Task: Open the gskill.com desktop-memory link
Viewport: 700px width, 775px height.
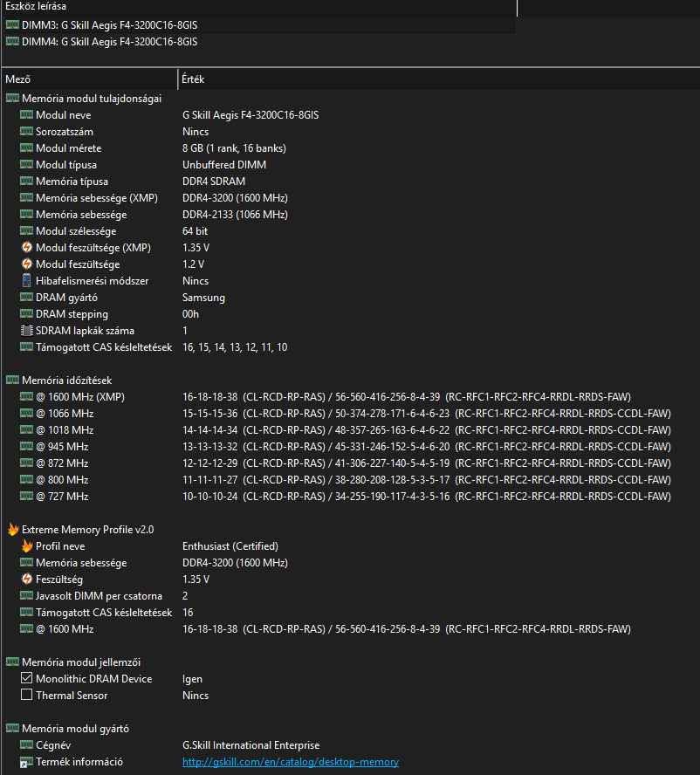Action: point(290,762)
